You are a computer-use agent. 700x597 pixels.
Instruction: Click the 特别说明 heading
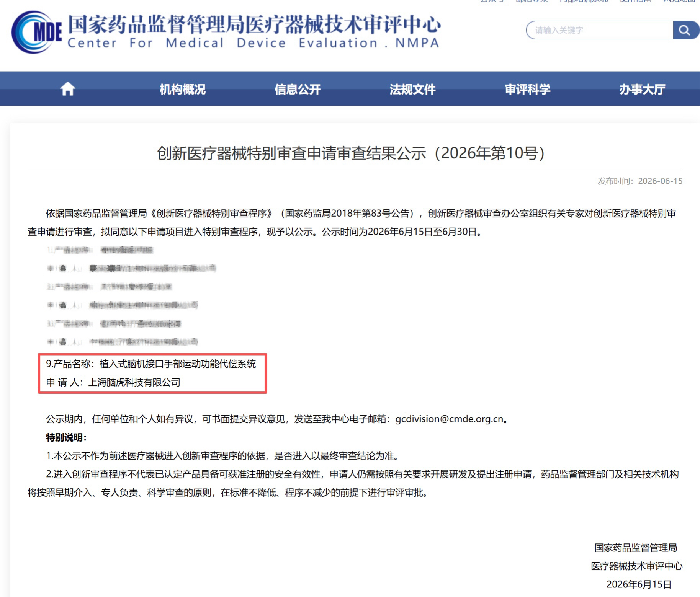point(67,437)
